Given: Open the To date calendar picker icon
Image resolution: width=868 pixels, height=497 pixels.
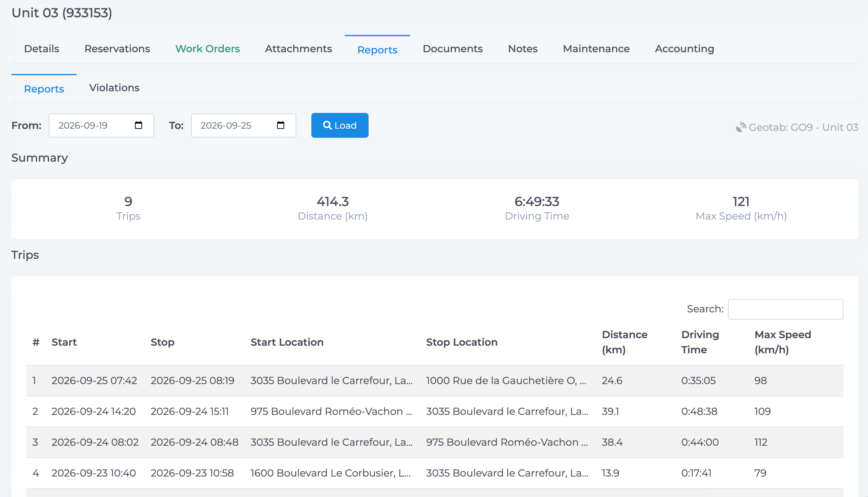Looking at the screenshot, I should (x=281, y=125).
